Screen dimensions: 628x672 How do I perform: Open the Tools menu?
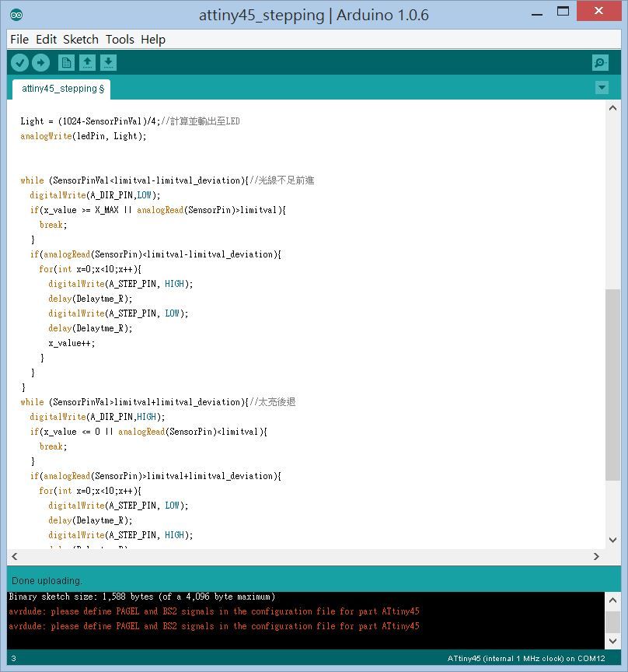click(120, 40)
